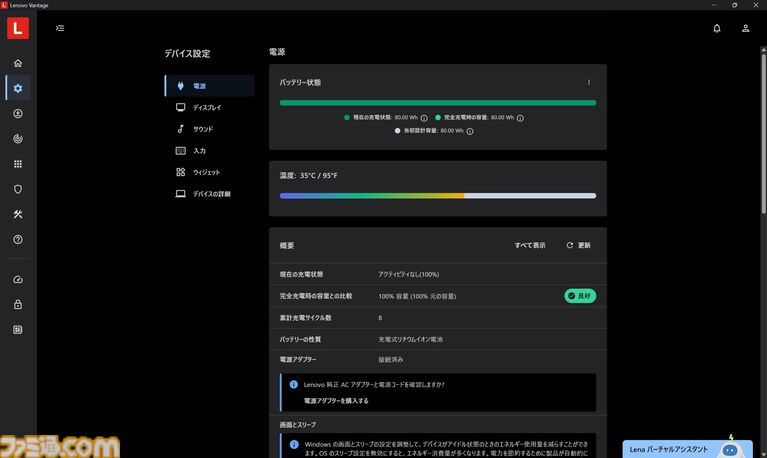Open battery status three-dot options menu
This screenshot has height=458, width=767.
point(588,83)
